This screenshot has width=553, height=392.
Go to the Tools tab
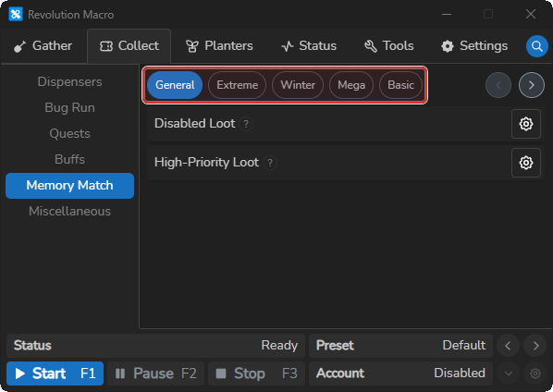pos(388,46)
